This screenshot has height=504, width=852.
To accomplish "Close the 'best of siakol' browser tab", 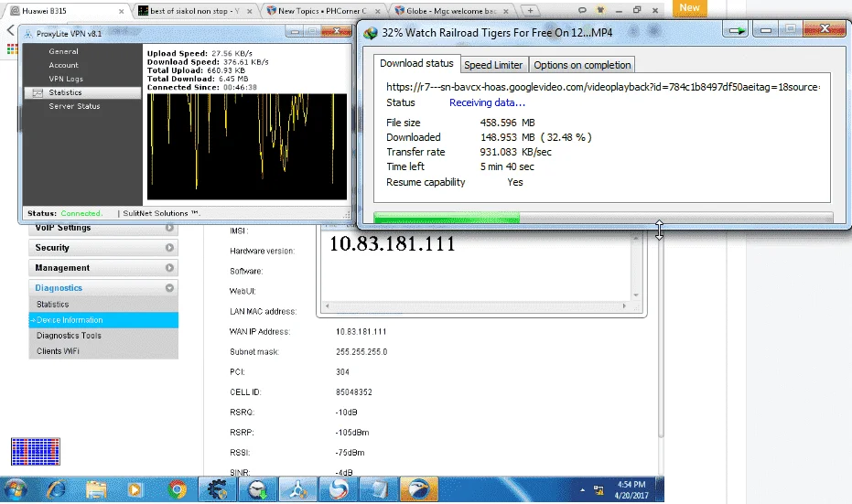I will point(250,11).
